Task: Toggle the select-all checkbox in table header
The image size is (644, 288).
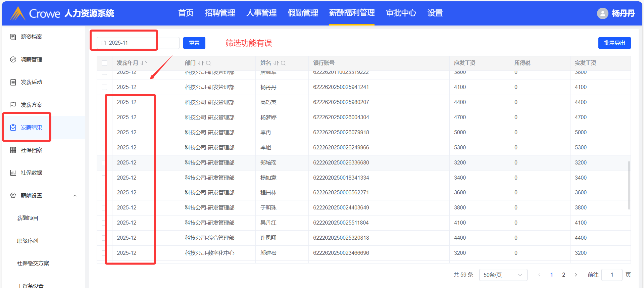Action: 104,63
